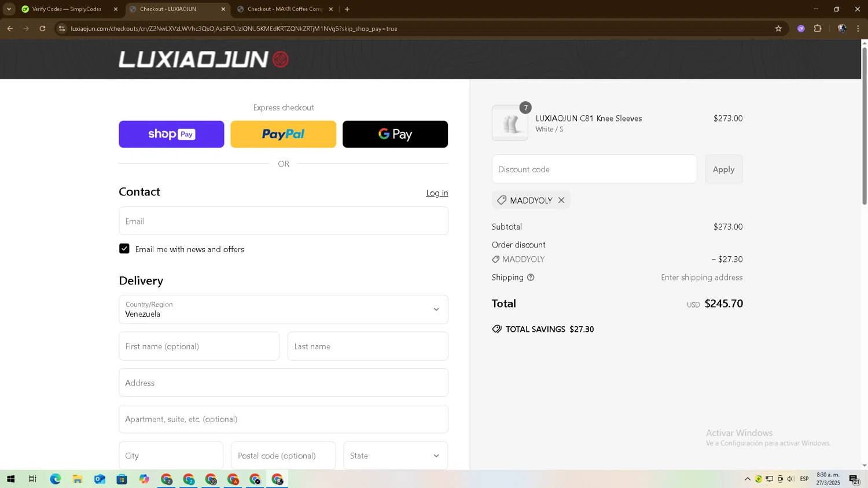Click the Apply discount button
Viewport: 868px width, 488px height.
click(x=723, y=169)
